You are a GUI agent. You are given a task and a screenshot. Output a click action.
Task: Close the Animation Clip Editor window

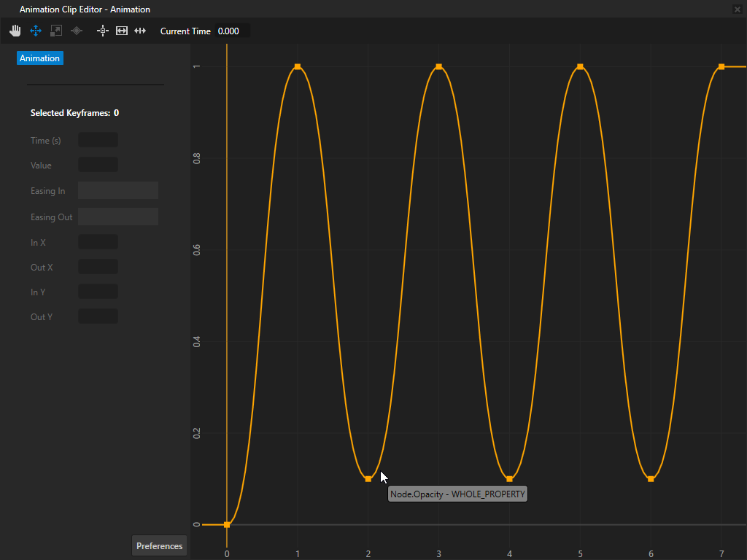[737, 9]
